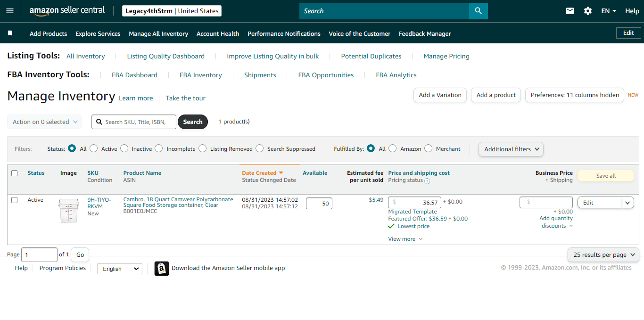Open FBA Inventory
Image resolution: width=644 pixels, height=320 pixels.
click(x=200, y=75)
